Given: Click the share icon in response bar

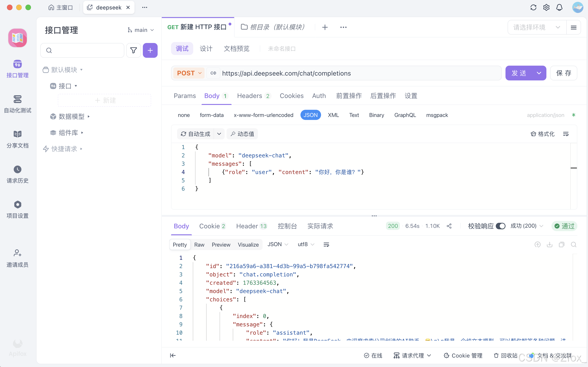Looking at the screenshot, I should 449,226.
